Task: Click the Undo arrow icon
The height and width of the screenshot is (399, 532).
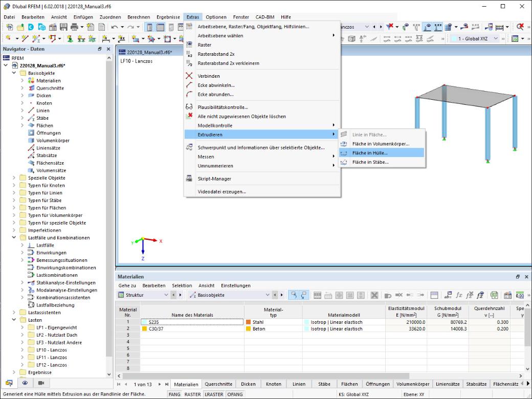Action: [x=115, y=27]
